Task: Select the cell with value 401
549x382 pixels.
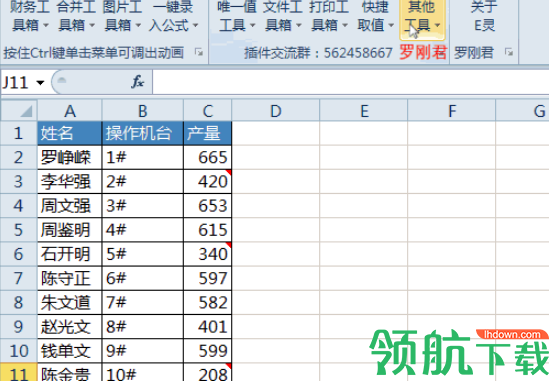Action: tap(208, 327)
